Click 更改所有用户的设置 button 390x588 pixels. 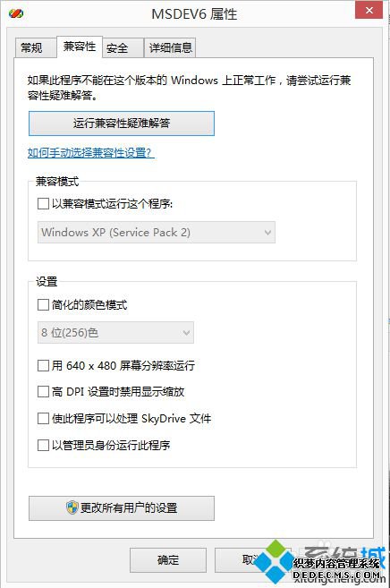[122, 508]
